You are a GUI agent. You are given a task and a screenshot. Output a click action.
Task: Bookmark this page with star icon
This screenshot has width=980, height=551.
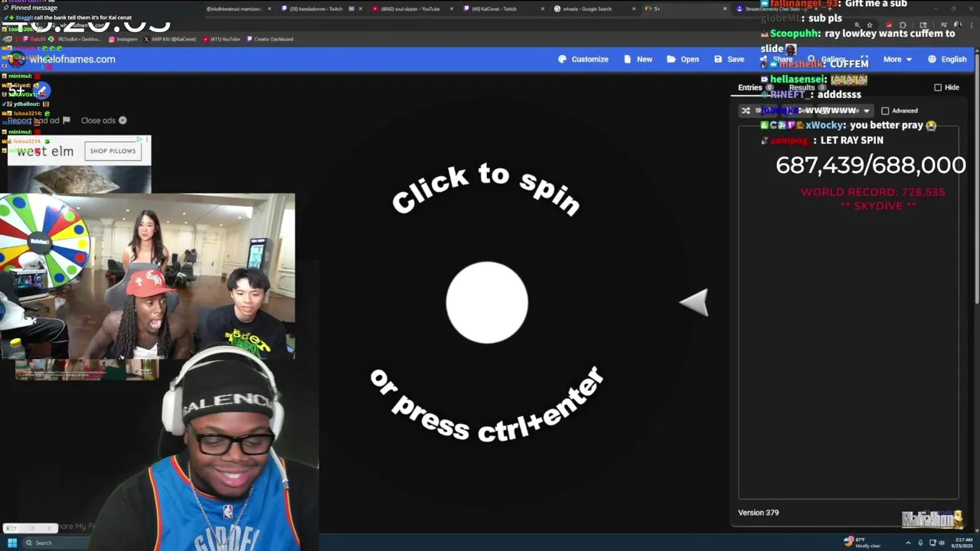tap(870, 24)
